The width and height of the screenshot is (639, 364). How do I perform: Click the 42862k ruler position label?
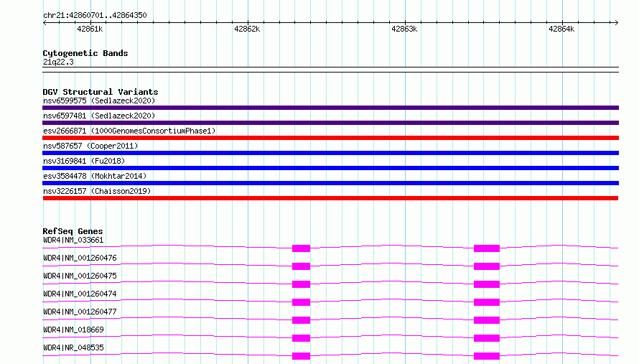[247, 29]
